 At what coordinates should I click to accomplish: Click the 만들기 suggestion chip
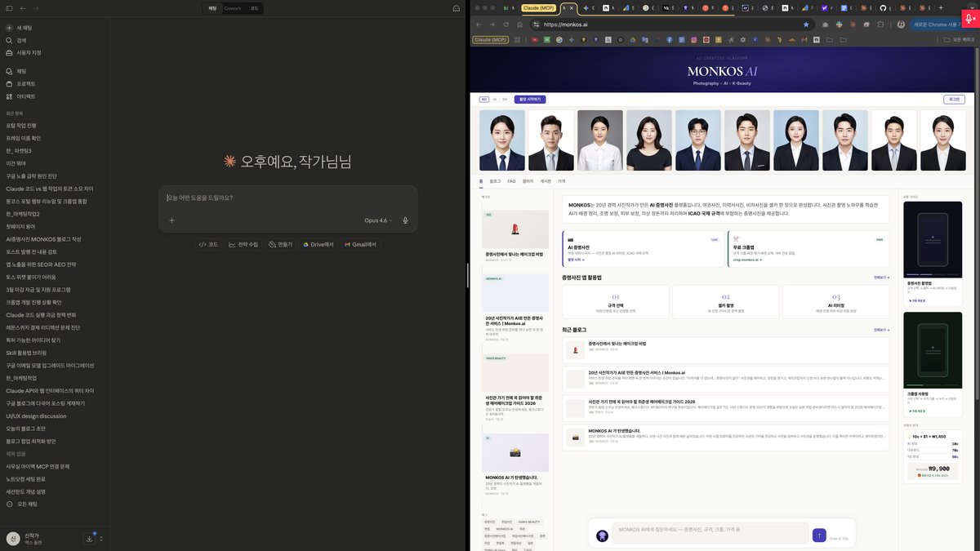click(281, 244)
